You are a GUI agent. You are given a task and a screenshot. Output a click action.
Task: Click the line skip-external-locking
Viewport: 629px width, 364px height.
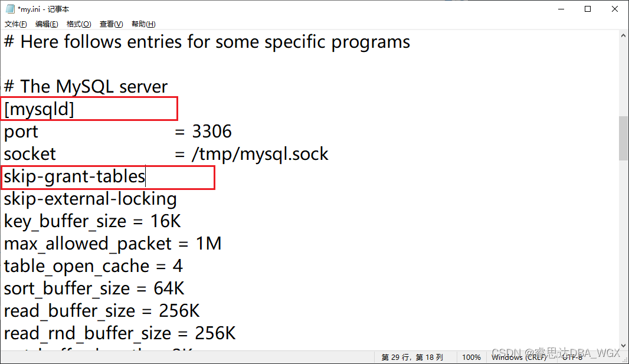[90, 199]
